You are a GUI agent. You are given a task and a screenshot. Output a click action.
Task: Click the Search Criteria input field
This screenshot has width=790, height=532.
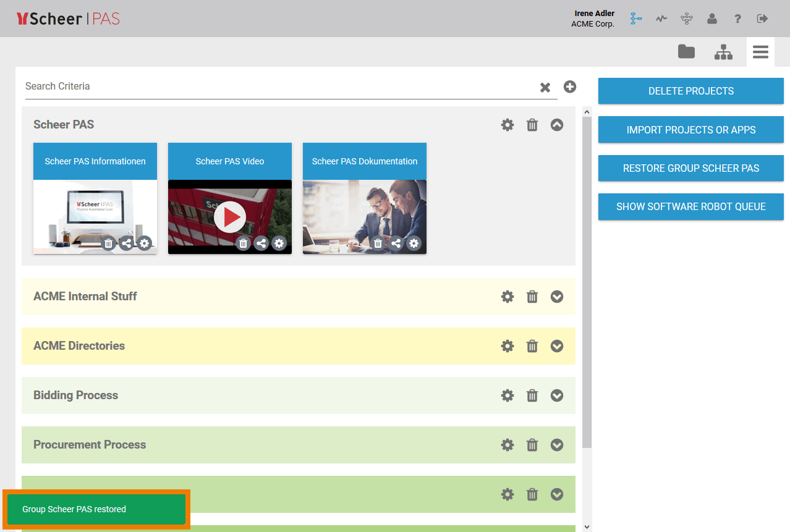pos(278,87)
